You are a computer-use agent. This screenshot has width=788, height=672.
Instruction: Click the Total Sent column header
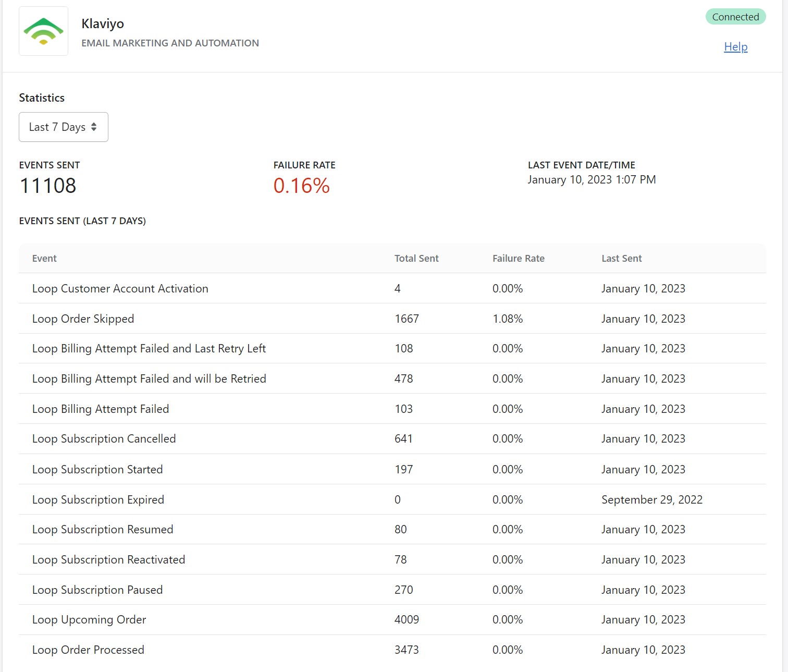(416, 259)
